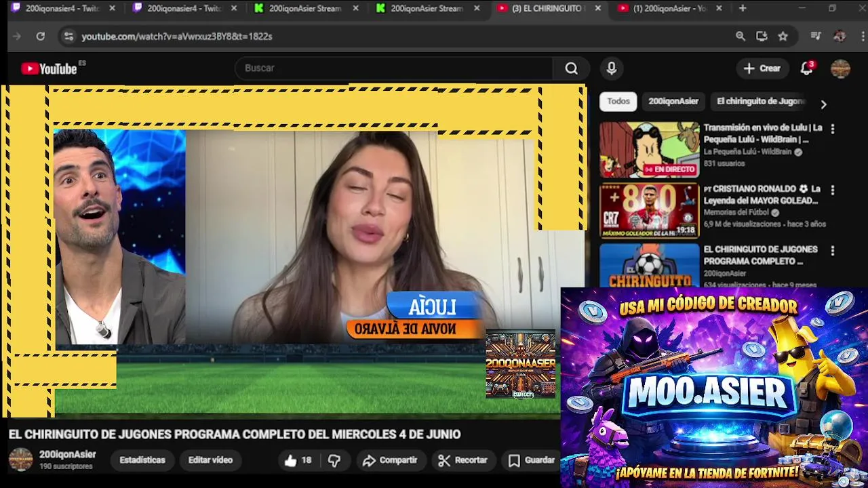
Task: Open a new browser tab
Action: coord(743,8)
